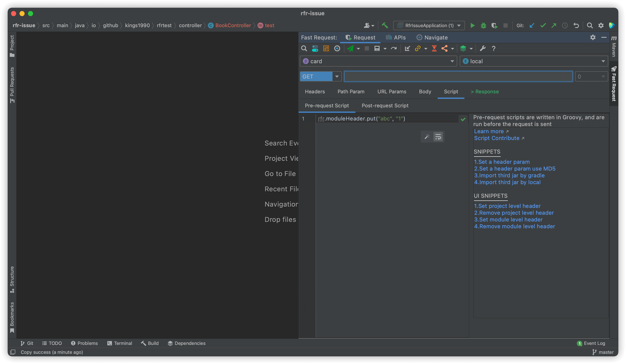Click the Learn more link
This screenshot has width=626, height=364.
(x=489, y=131)
